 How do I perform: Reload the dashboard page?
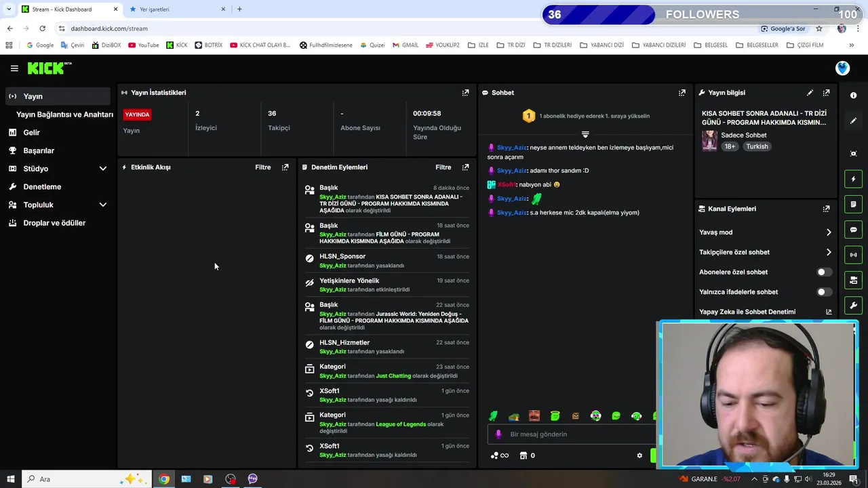[x=42, y=28]
